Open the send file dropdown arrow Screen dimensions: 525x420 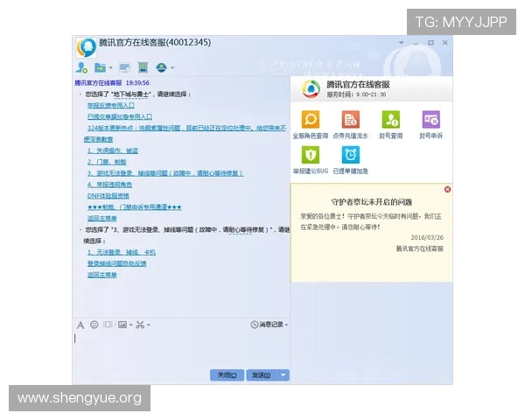tap(111, 68)
